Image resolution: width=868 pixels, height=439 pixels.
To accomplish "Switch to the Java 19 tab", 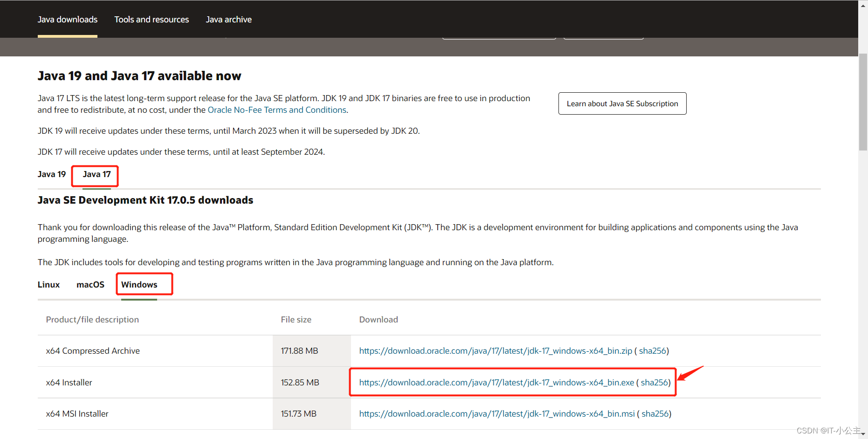I will [x=52, y=174].
